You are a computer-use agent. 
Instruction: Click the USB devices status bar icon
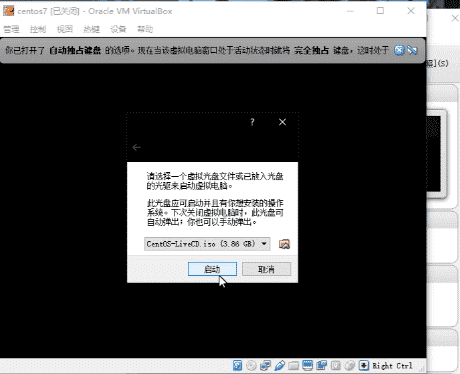(279, 366)
